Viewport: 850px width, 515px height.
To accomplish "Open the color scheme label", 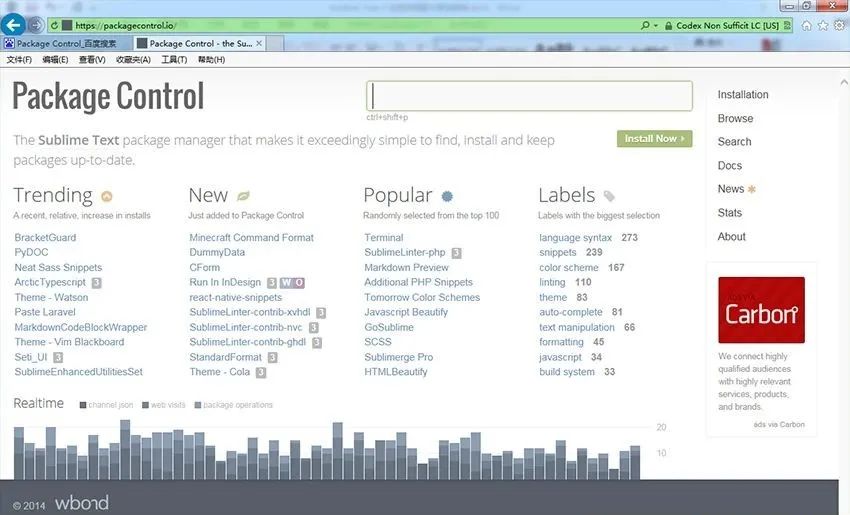I will 569,267.
